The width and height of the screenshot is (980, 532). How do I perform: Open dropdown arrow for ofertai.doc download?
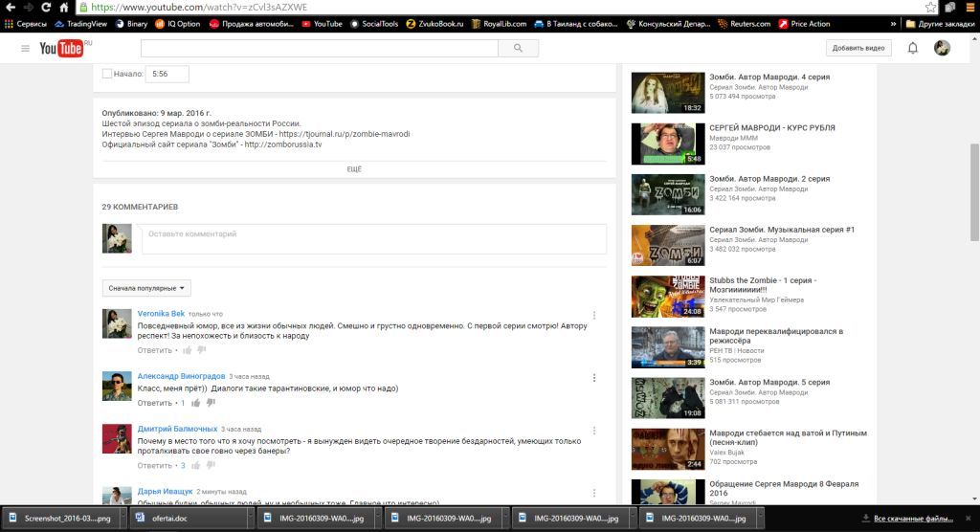[x=250, y=519]
